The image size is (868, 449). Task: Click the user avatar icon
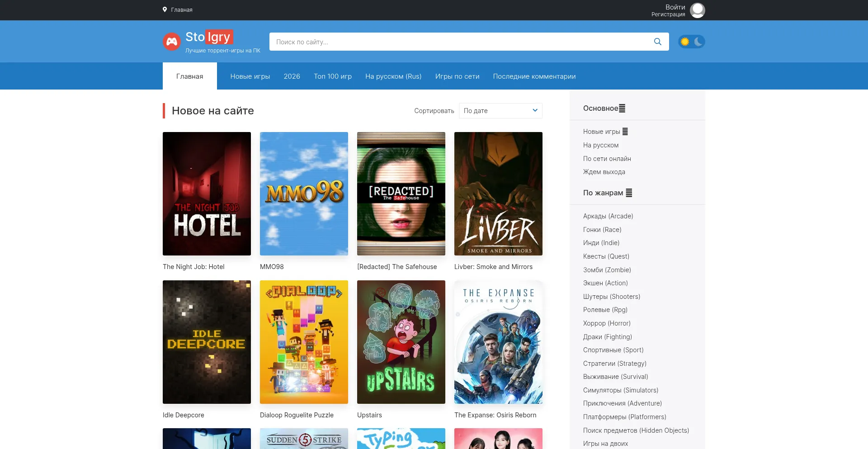[698, 10]
